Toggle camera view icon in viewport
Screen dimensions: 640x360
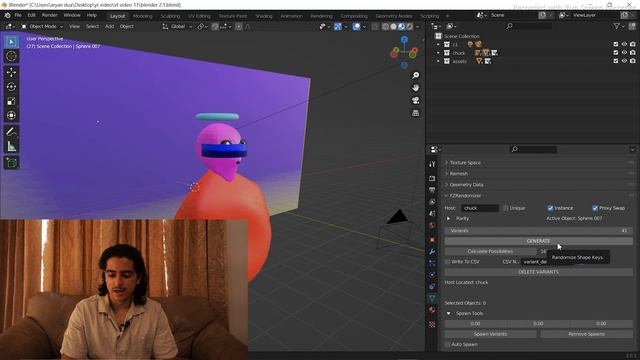coord(416,100)
